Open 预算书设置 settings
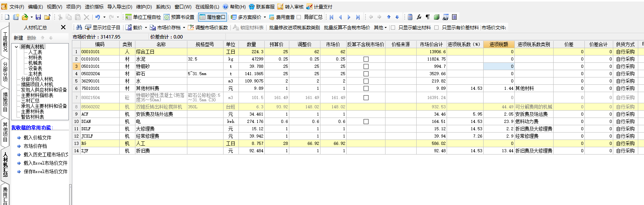This screenshot has width=644, height=205. point(179,17)
